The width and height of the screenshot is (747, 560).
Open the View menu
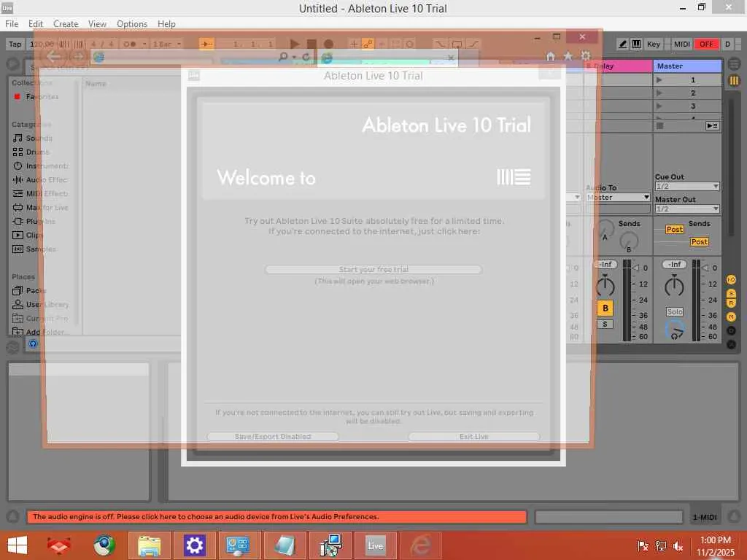(x=97, y=24)
